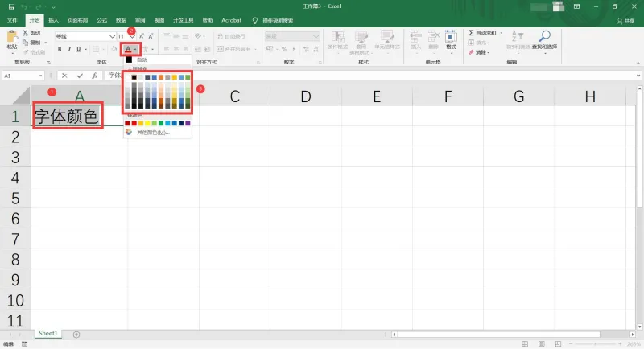The image size is (644, 349).
Task: Click the Paste clipboard icon
Action: pos(12,38)
